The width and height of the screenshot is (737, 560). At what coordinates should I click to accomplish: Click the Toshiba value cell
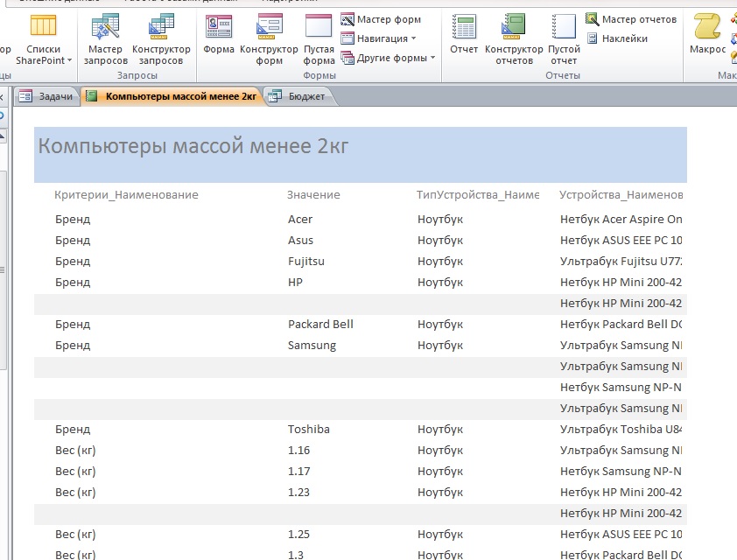click(x=309, y=430)
